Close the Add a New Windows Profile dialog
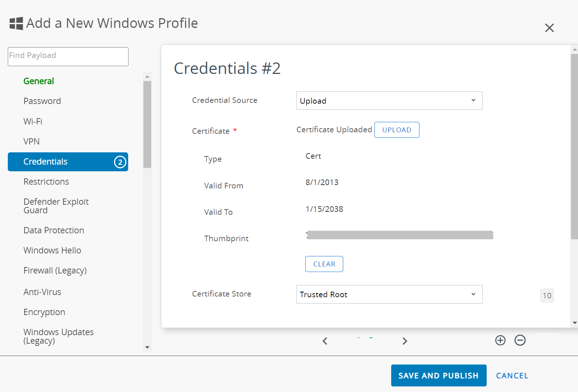 549,28
